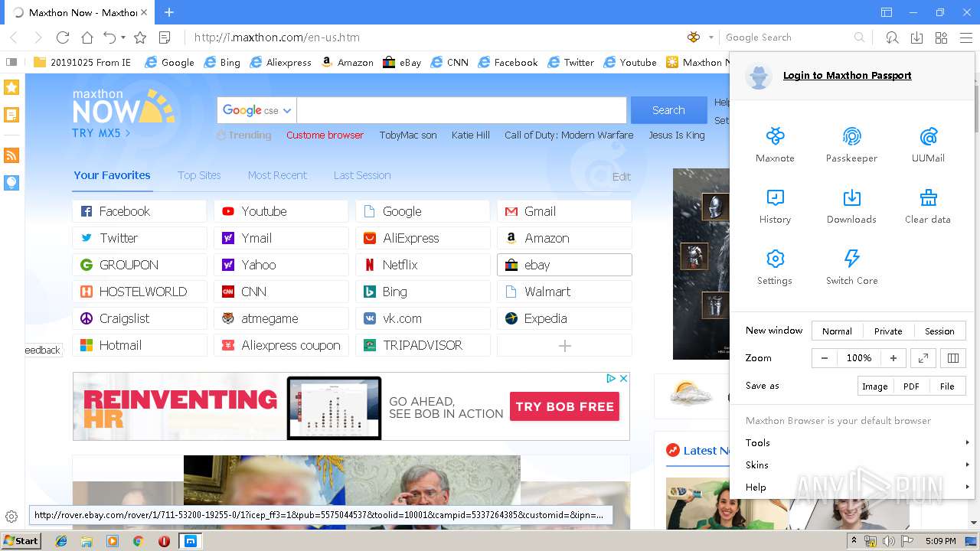Image resolution: width=980 pixels, height=551 pixels.
Task: Switch to Most Recent tab
Action: [277, 175]
